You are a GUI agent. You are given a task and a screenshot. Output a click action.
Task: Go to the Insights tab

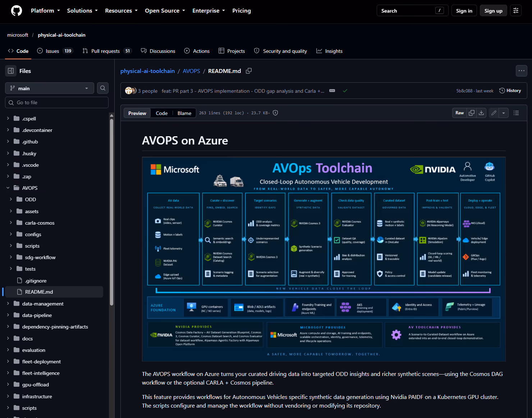coord(329,51)
